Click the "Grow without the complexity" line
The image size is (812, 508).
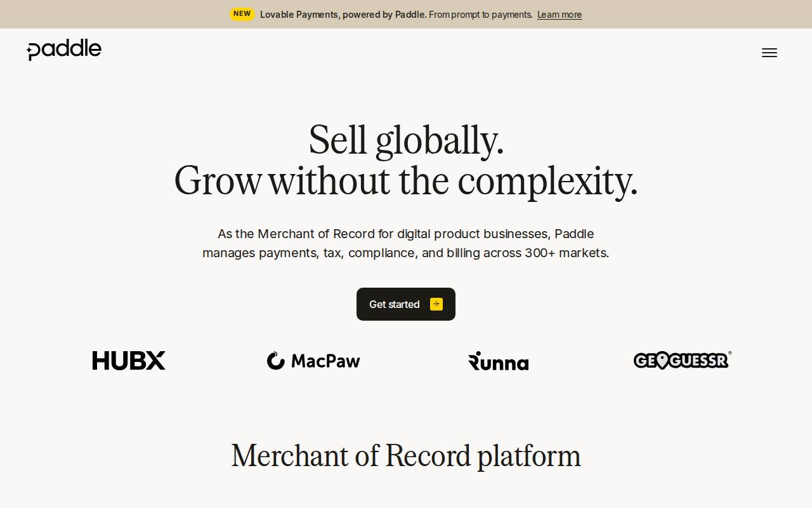pos(406,181)
